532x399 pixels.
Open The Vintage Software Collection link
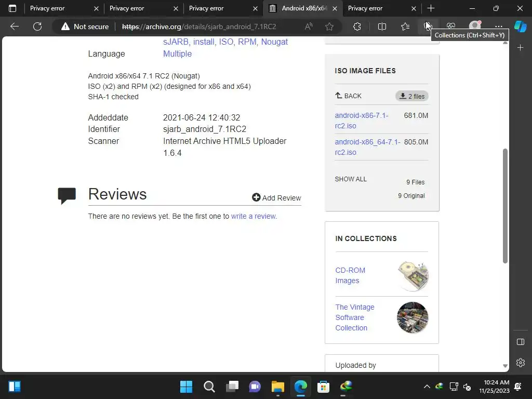[x=355, y=317]
